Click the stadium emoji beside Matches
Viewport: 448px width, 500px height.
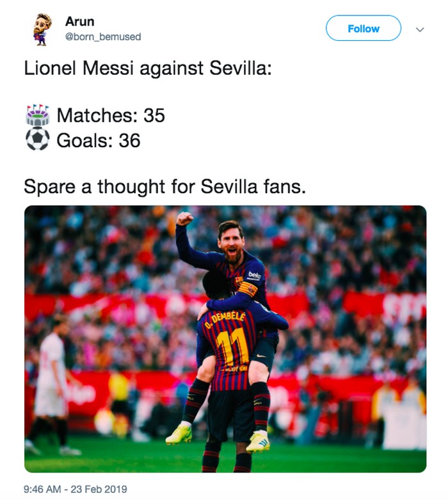coord(37,115)
